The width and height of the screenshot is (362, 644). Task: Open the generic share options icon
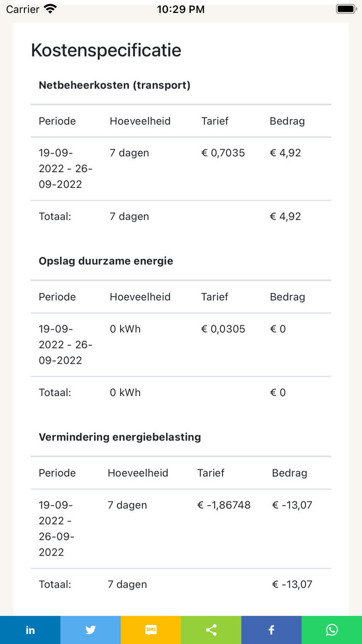point(211,630)
